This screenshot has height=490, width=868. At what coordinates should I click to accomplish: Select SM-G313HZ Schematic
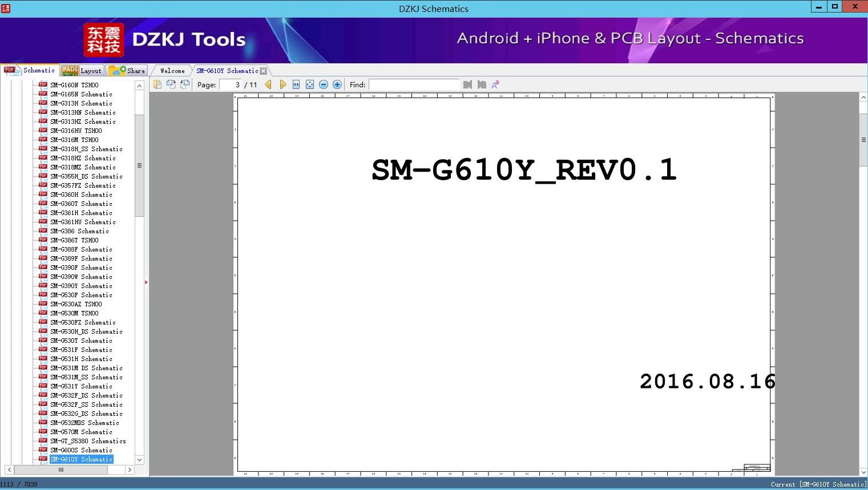pyautogui.click(x=83, y=122)
